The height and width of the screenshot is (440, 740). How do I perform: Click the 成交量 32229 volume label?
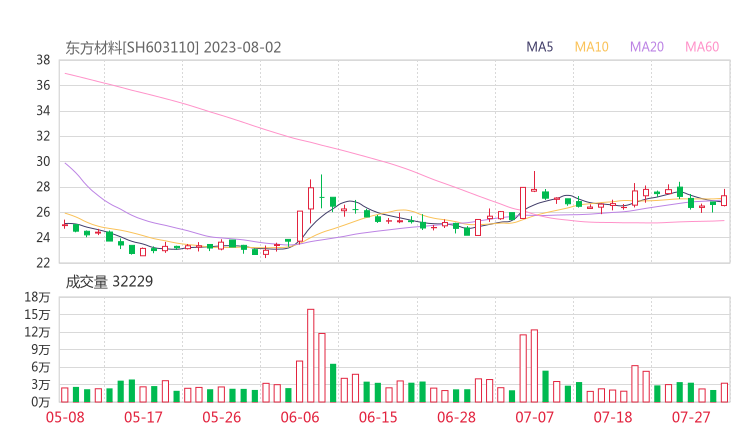click(x=109, y=282)
